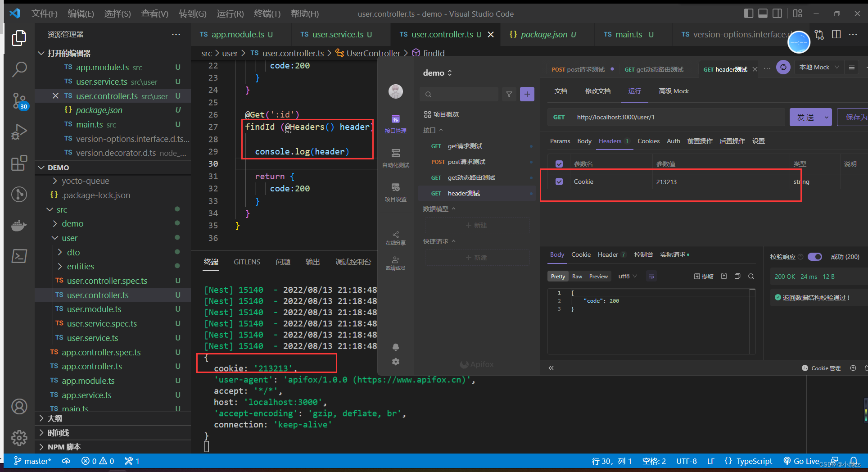Click the Apifox user avatar
Screen dimensions: 868x472
pos(396,91)
